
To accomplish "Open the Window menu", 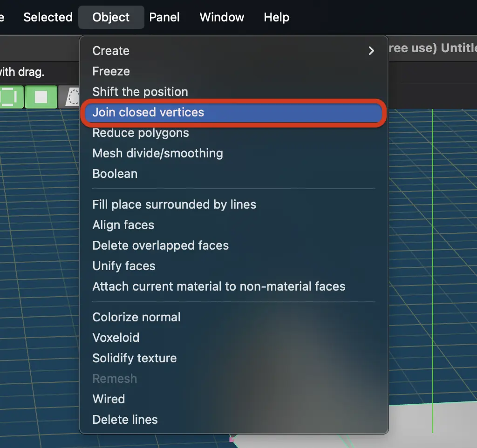I will 222,17.
